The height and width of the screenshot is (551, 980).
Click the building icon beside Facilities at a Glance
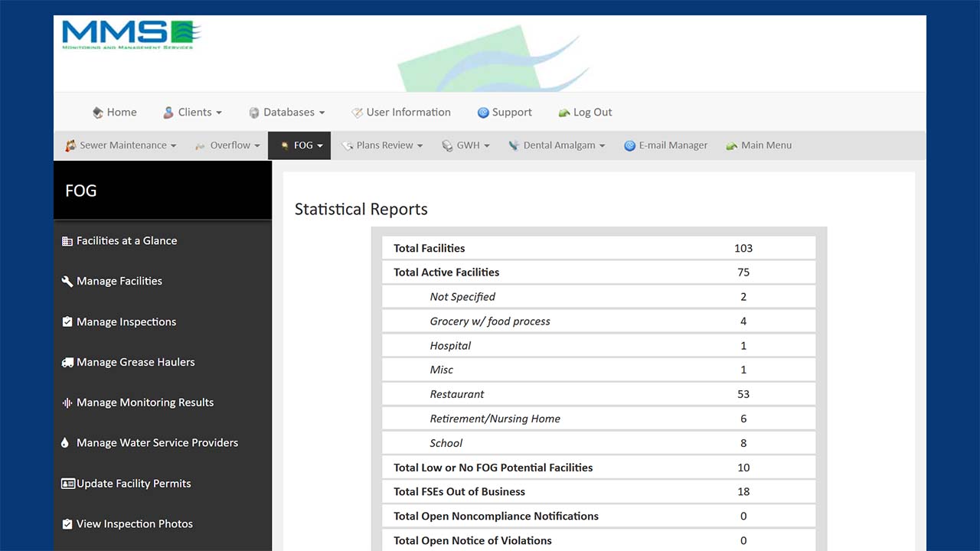tap(67, 241)
